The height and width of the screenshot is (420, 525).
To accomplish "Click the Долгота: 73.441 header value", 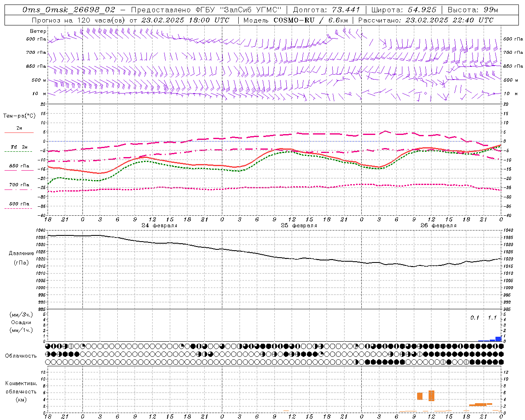I will tap(326, 10).
